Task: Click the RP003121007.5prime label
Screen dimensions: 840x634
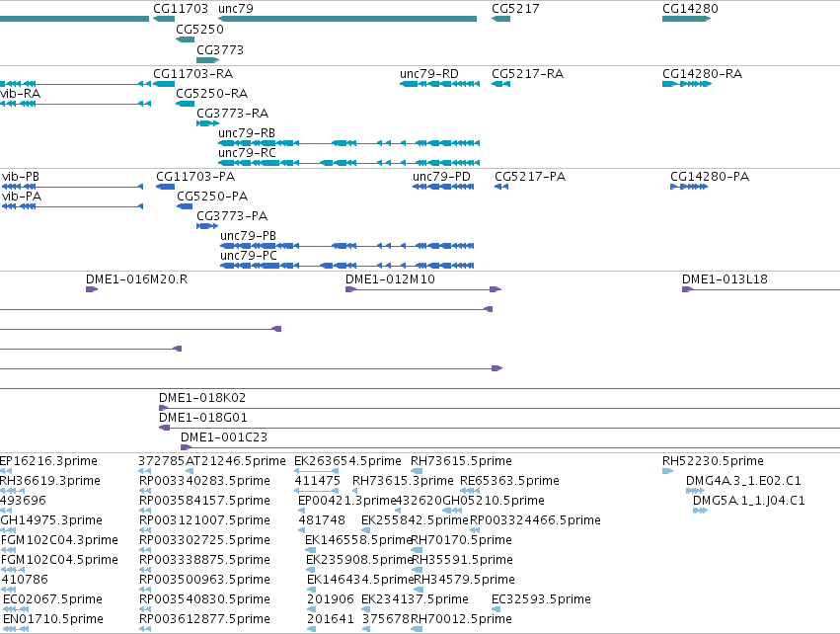Action: [x=204, y=520]
